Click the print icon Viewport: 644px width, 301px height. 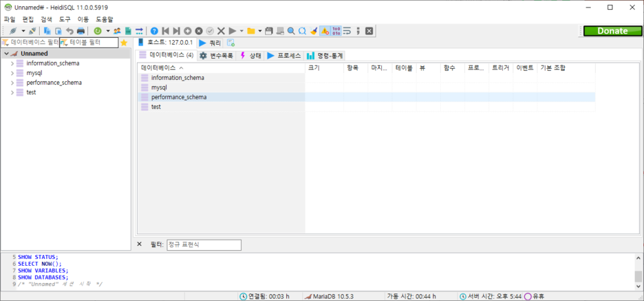80,31
